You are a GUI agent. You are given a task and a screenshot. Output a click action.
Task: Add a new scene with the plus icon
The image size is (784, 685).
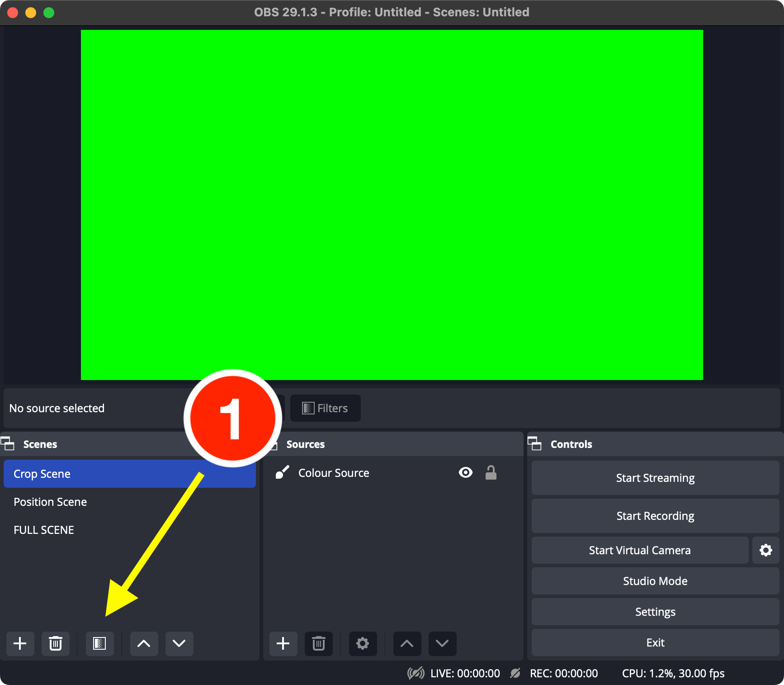[x=20, y=643]
